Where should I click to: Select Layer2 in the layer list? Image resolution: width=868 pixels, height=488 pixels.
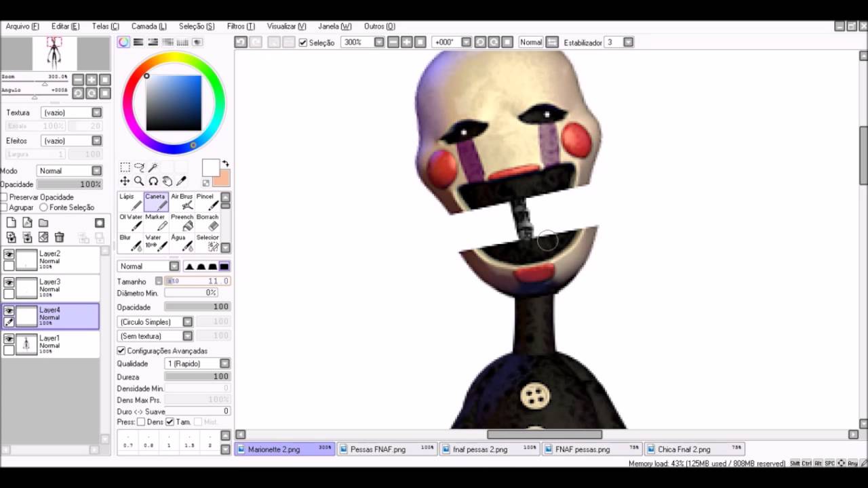click(50, 260)
